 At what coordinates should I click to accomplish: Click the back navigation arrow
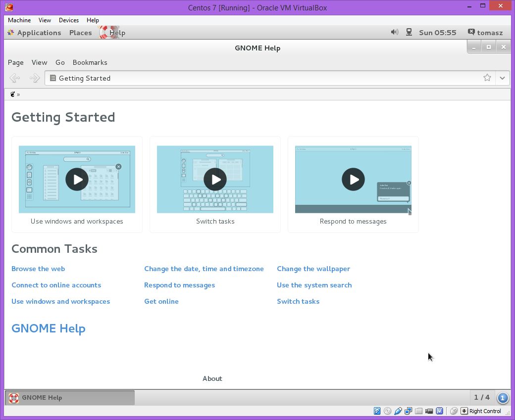[x=15, y=78]
